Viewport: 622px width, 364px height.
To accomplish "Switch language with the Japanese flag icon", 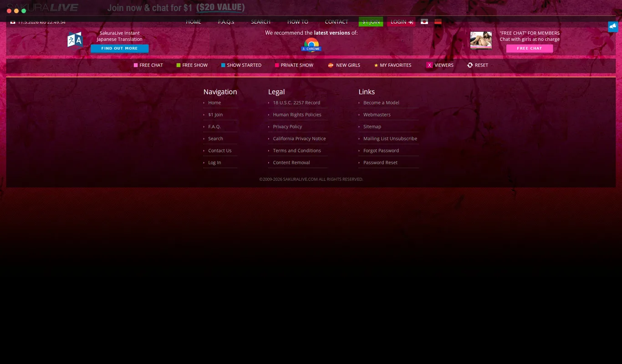I will tap(424, 21).
